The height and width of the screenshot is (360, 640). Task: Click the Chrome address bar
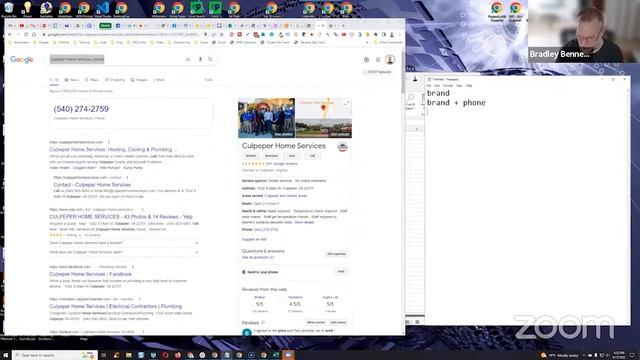[x=122, y=35]
